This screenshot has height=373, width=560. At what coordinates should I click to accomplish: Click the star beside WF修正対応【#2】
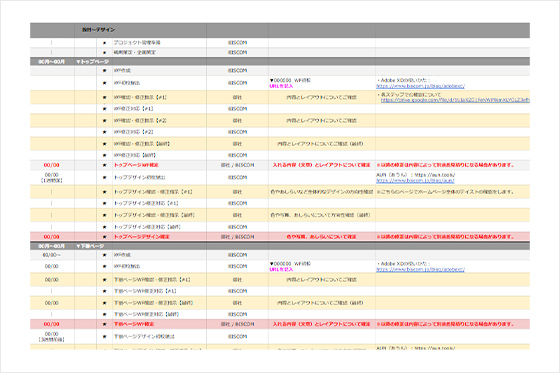click(104, 132)
